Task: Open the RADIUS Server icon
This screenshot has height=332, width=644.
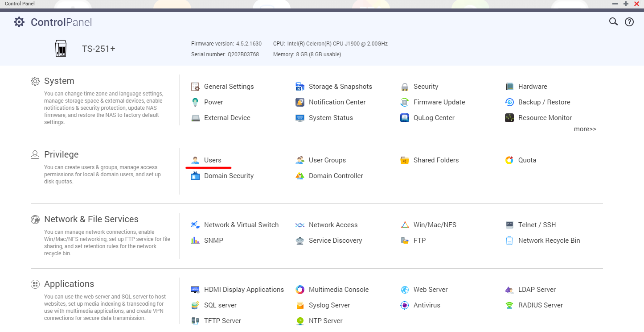Action: click(x=509, y=305)
